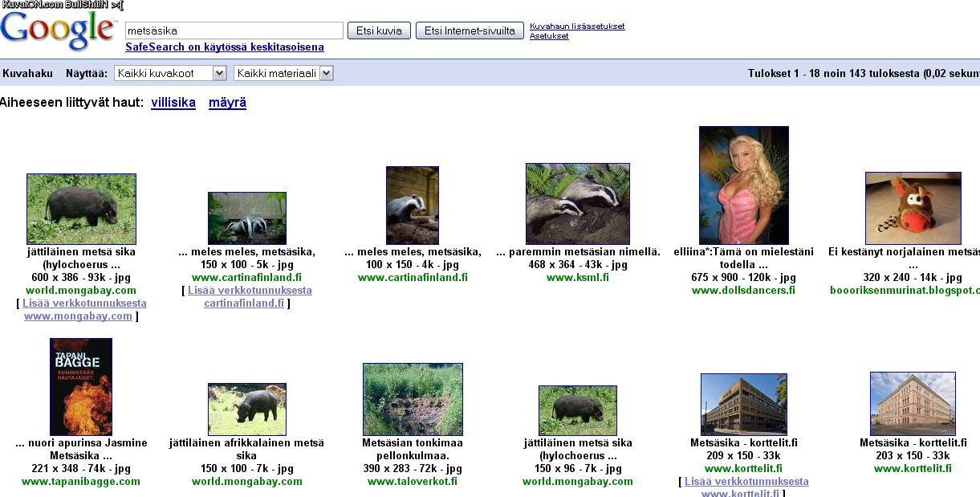
Task: Open the ksml.fi badgers thumbnail
Action: pos(577,203)
